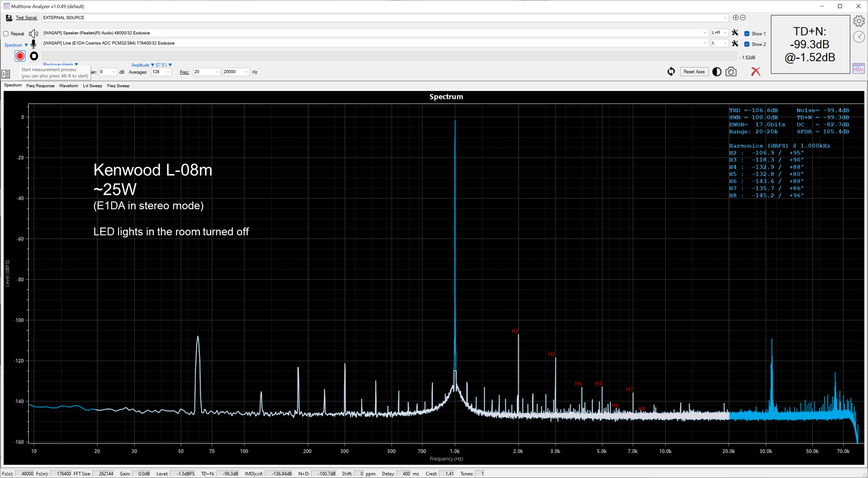The image size is (868, 478).
Task: Enable the Repeat checkbox
Action: coord(6,33)
